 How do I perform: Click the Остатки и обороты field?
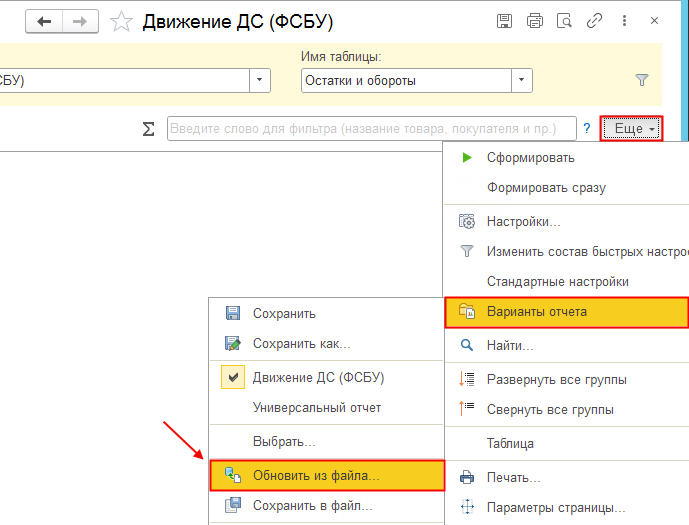tap(406, 80)
